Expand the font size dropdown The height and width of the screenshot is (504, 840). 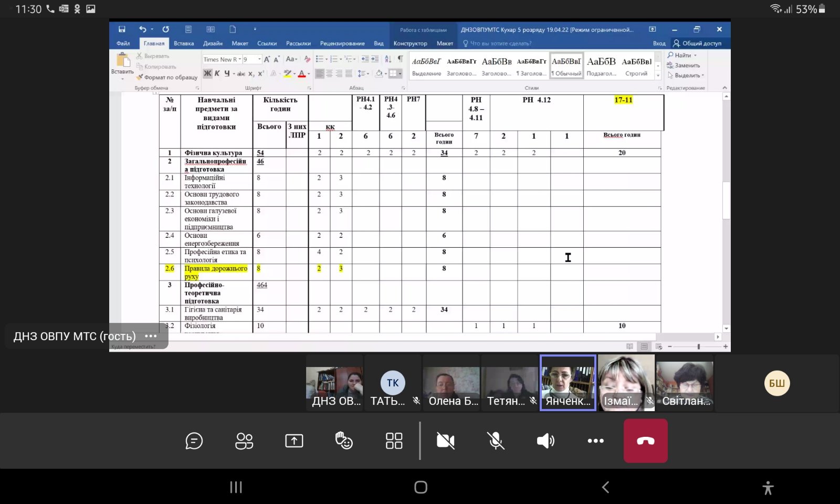pyautogui.click(x=259, y=60)
